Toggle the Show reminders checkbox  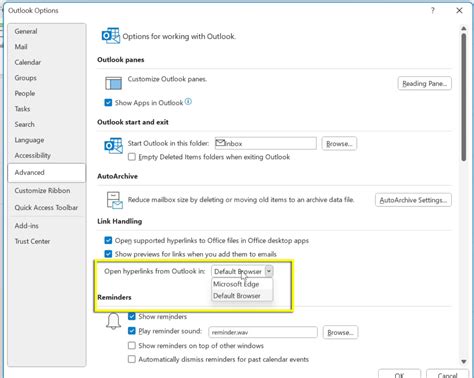[x=132, y=316]
